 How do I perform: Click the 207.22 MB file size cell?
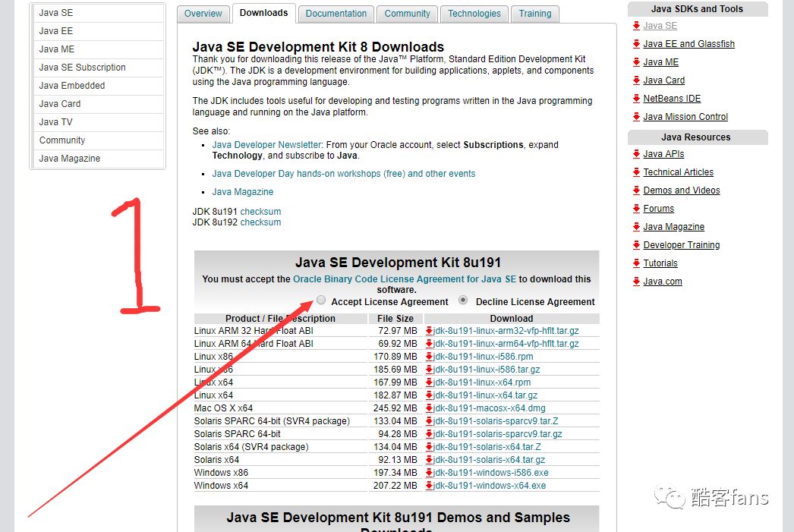click(395, 486)
